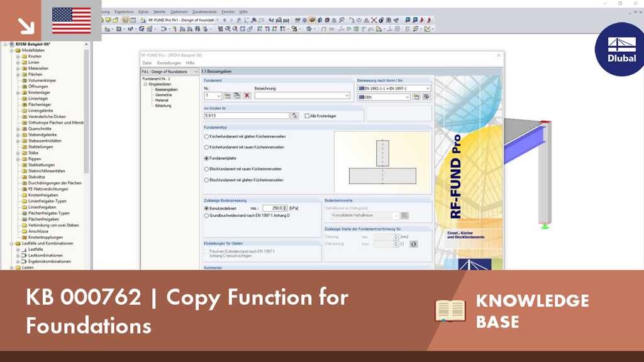Click the previous module arrow in RFEM toolbar

225,20
